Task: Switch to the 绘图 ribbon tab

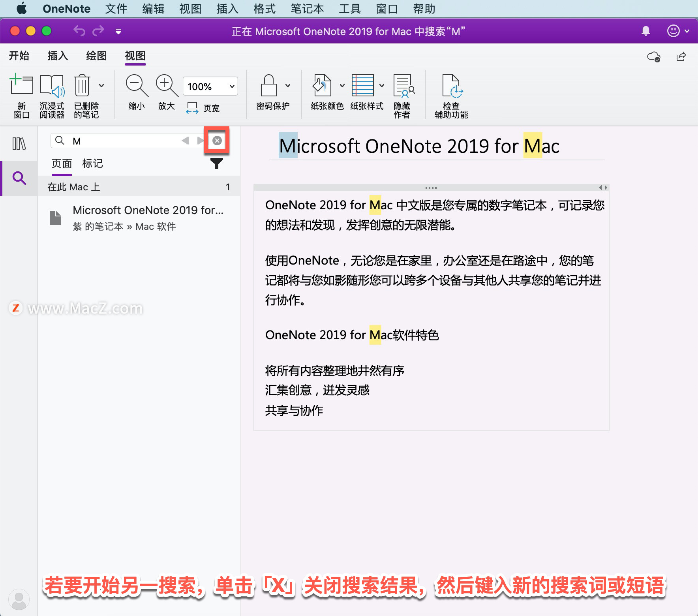Action: pos(96,56)
